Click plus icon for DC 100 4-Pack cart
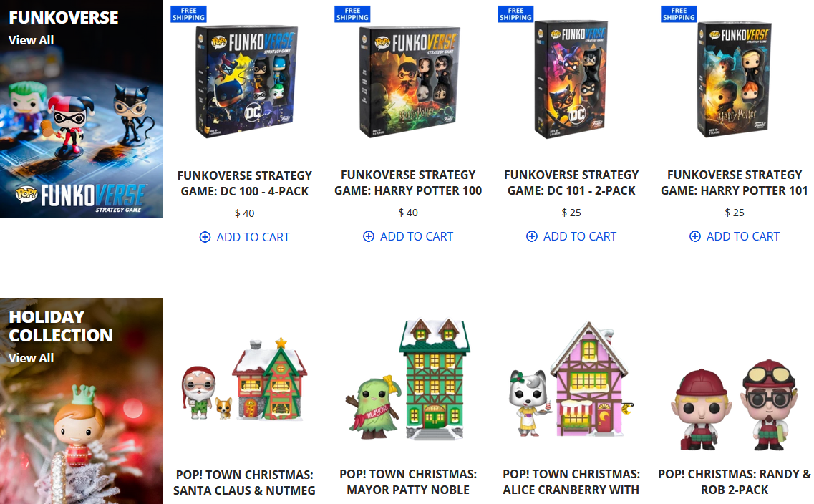 pos(205,237)
